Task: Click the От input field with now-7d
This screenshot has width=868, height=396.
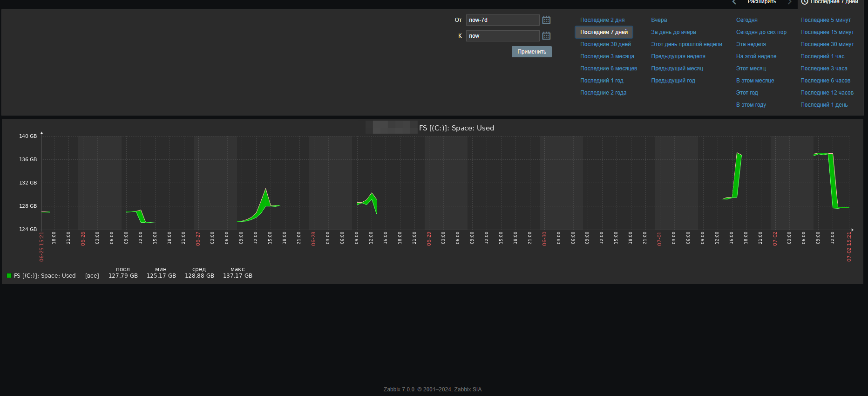Action: click(x=502, y=20)
